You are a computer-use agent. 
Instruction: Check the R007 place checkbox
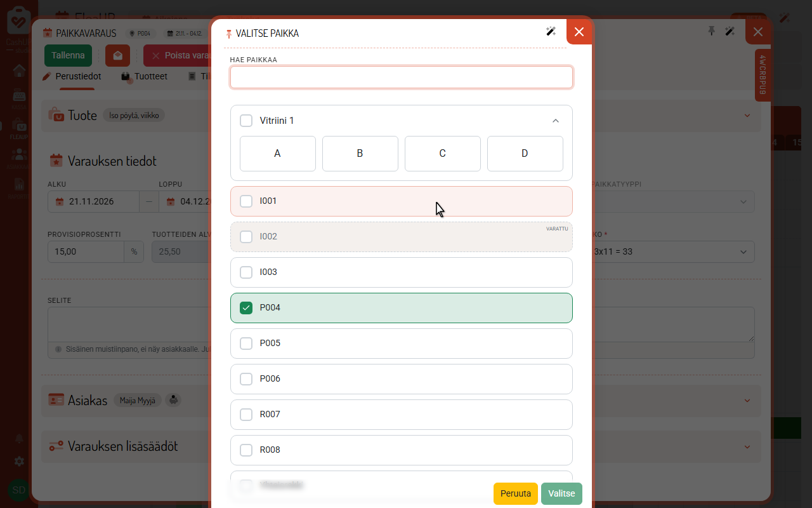coord(246,415)
